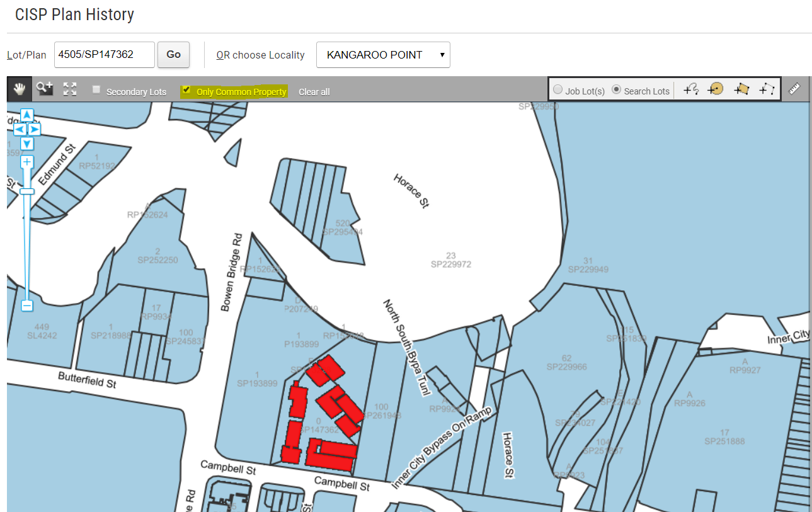Click lot label 1 RP52192
812x512 pixels.
[x=97, y=162]
